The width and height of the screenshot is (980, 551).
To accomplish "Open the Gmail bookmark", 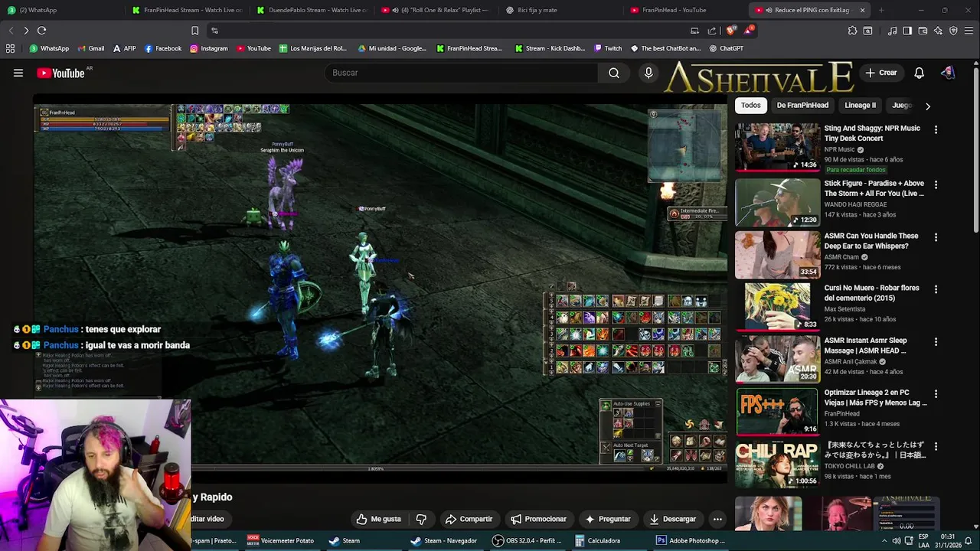I will click(90, 48).
